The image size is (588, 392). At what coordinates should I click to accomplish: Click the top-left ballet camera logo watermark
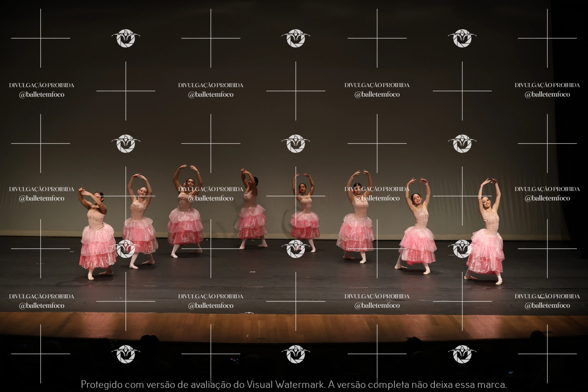click(x=126, y=38)
